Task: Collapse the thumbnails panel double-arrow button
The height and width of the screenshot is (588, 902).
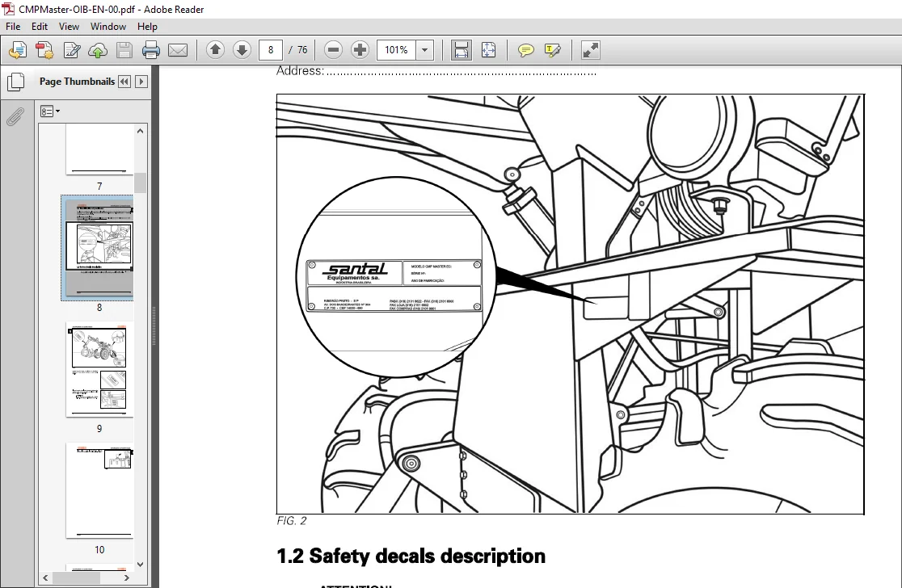Action: coord(124,82)
